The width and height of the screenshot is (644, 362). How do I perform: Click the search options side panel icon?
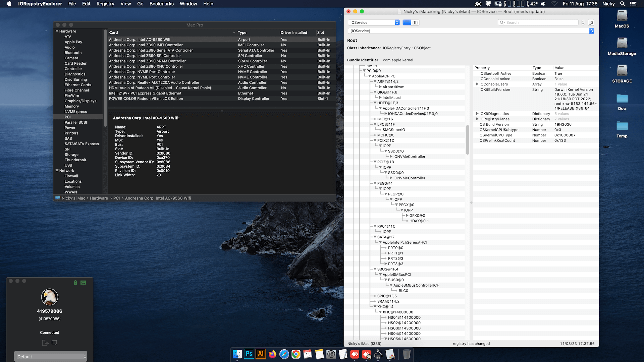pos(591,22)
